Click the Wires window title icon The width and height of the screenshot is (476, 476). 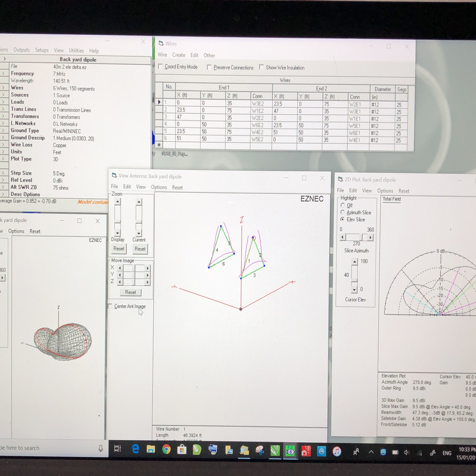[x=161, y=43]
